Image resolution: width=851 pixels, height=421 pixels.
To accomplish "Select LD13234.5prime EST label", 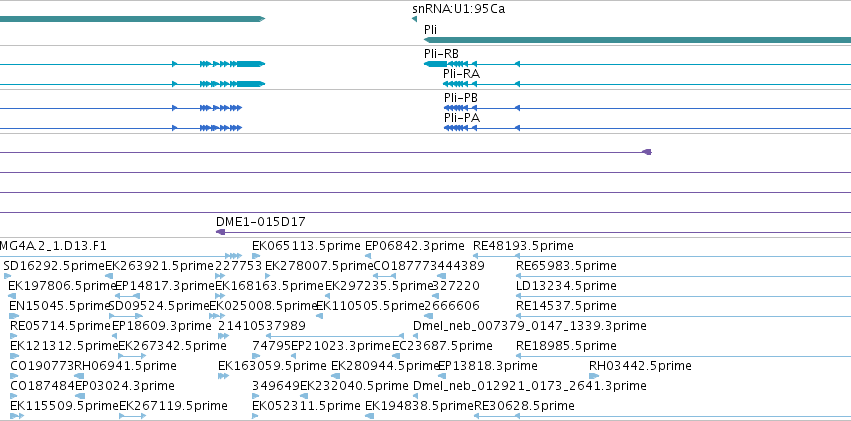I will [567, 286].
